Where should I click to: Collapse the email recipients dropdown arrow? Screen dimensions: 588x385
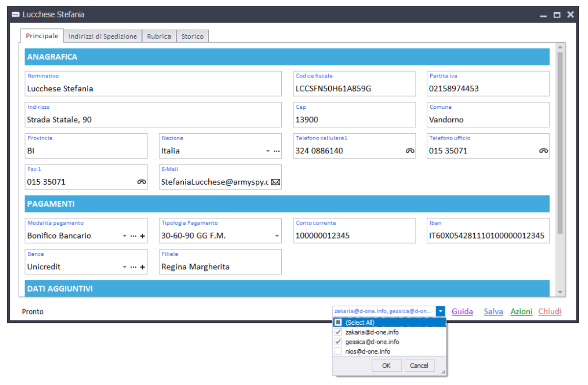coord(441,312)
